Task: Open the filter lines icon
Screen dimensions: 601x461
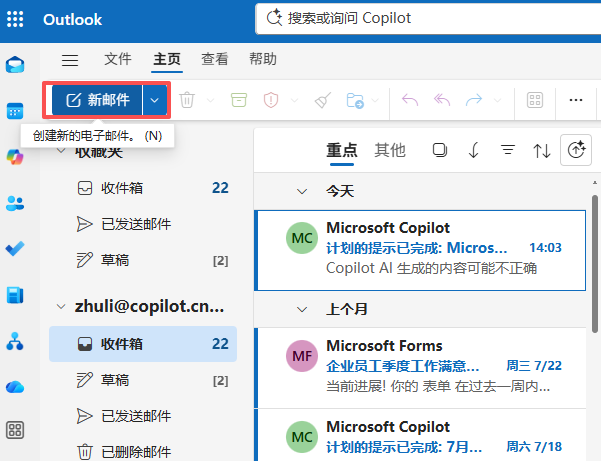Action: point(508,150)
